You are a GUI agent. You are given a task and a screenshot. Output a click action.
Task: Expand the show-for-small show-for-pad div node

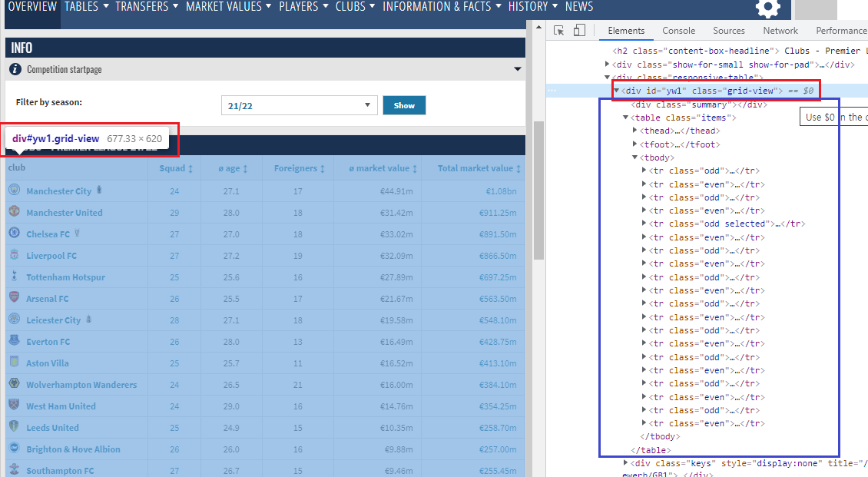click(608, 65)
